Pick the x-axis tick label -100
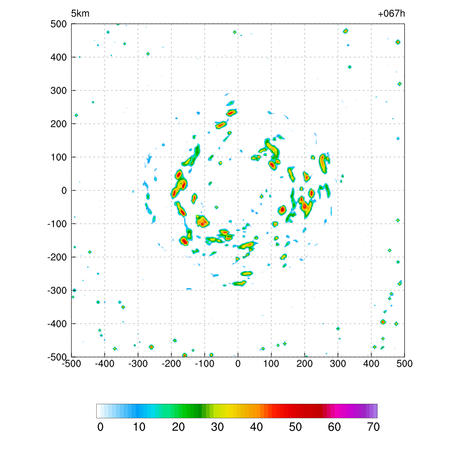The width and height of the screenshot is (476, 476). click(205, 364)
